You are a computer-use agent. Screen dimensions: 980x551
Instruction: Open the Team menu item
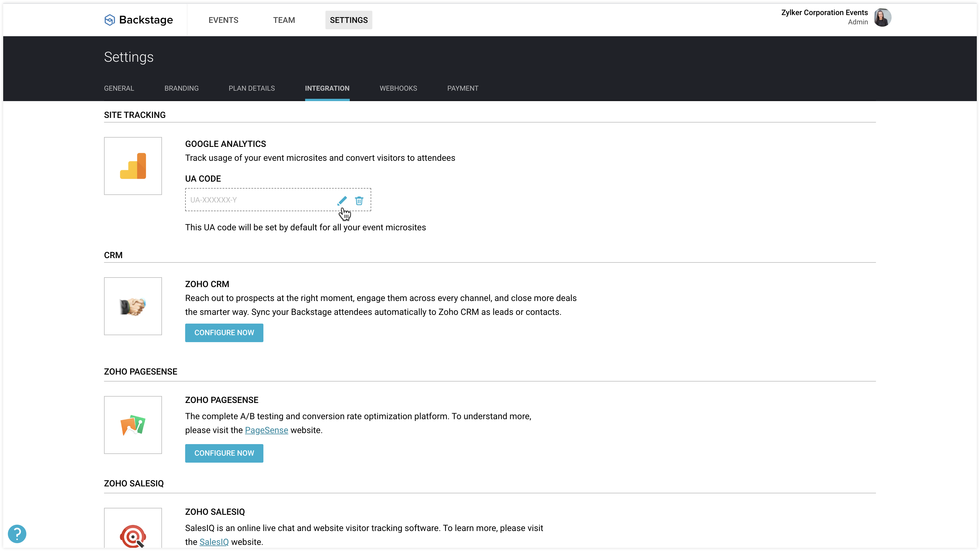coord(284,20)
